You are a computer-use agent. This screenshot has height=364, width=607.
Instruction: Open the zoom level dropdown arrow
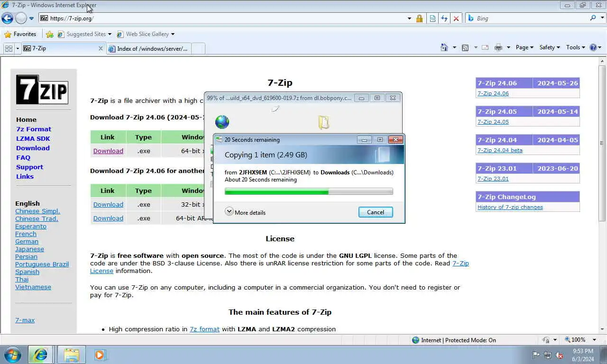pos(595,340)
